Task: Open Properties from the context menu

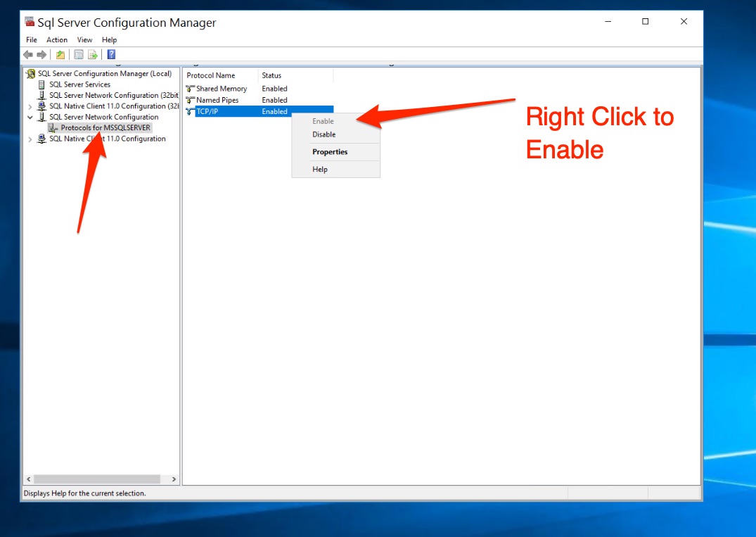Action: [x=329, y=152]
